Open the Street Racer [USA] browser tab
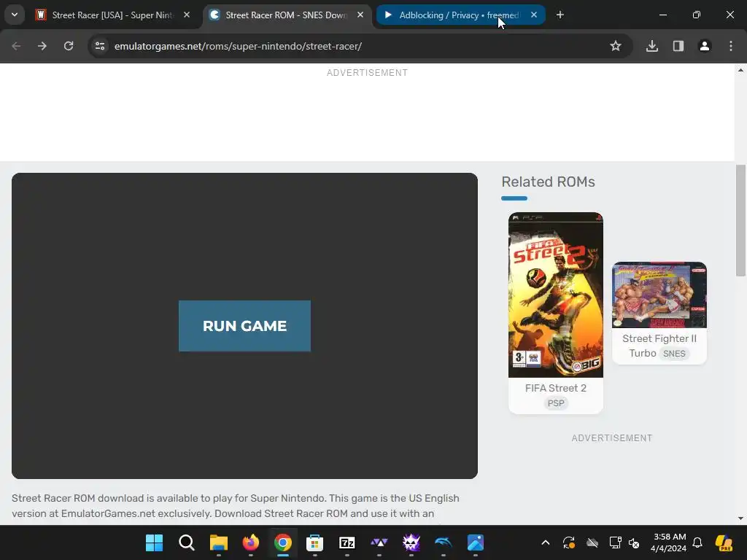This screenshot has height=560, width=747. [x=113, y=15]
